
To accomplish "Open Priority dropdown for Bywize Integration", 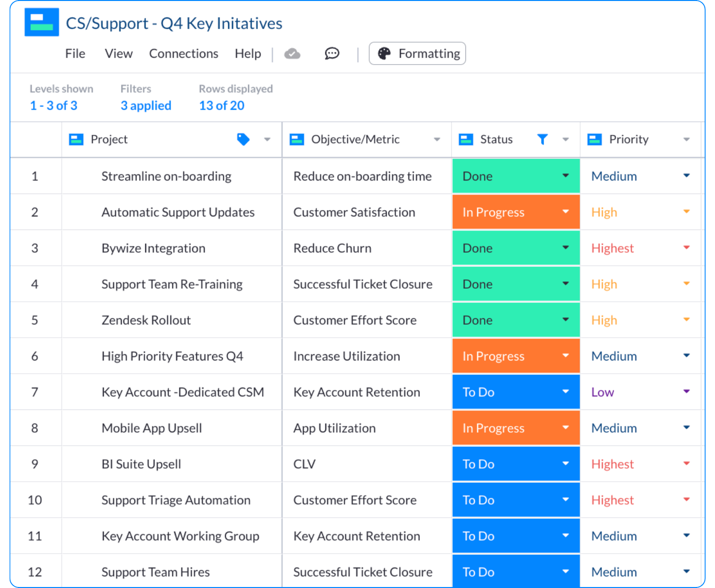I will tap(686, 247).
